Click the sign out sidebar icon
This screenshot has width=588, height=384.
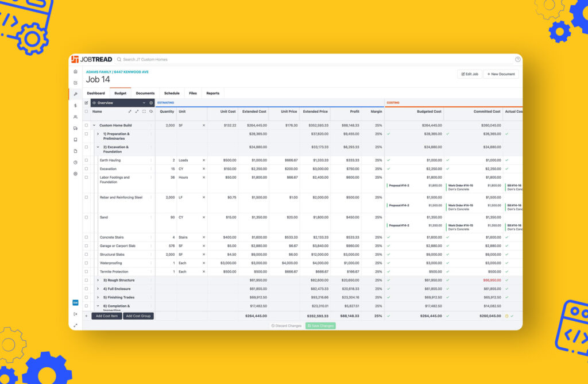click(x=75, y=314)
